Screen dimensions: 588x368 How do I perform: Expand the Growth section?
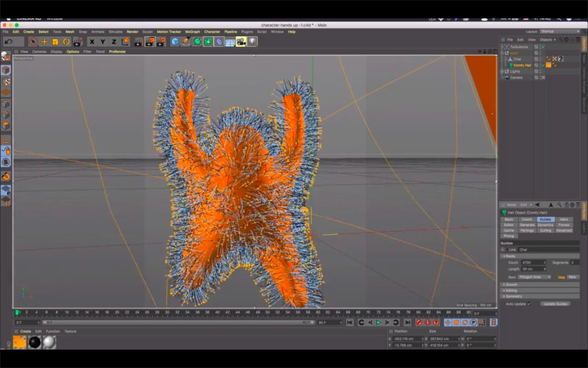click(512, 284)
